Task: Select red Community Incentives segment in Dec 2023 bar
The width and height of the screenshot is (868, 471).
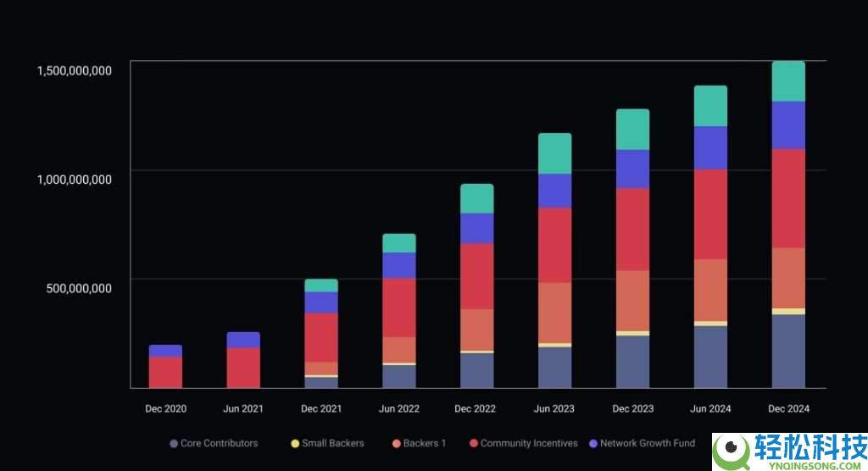Action: point(632,229)
